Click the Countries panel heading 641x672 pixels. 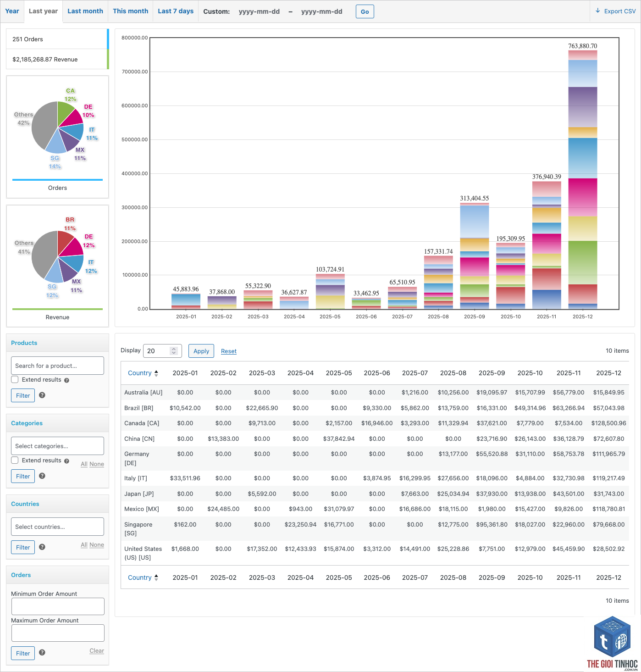[25, 504]
